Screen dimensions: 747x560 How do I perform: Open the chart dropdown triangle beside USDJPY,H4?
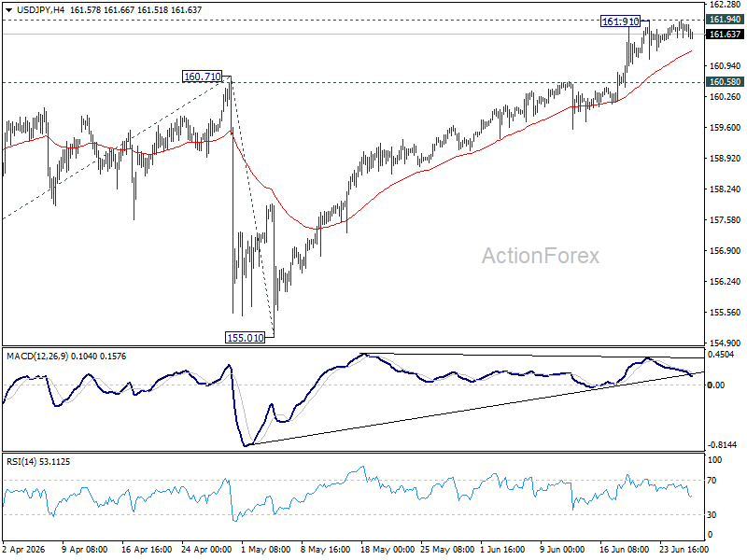(x=9, y=10)
